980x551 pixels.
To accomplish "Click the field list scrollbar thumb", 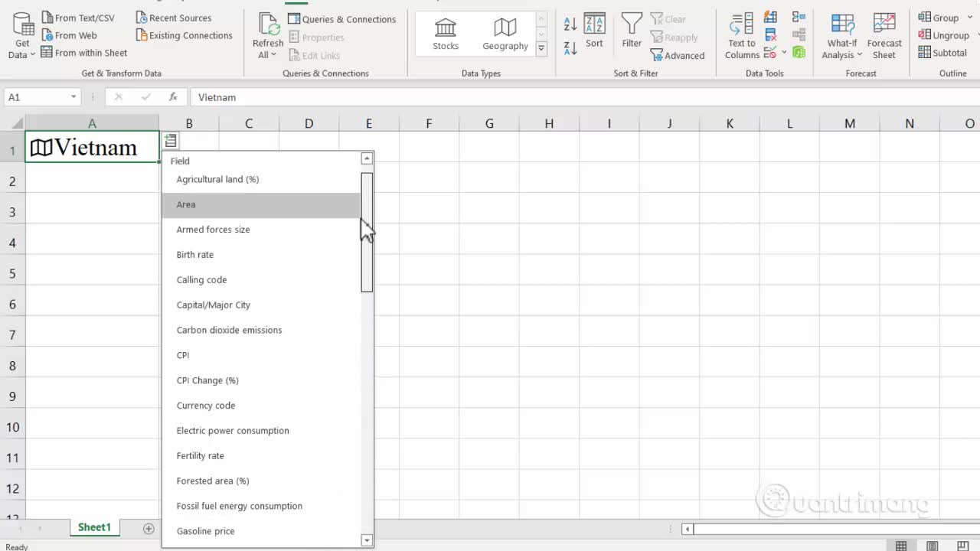I will pos(367,232).
